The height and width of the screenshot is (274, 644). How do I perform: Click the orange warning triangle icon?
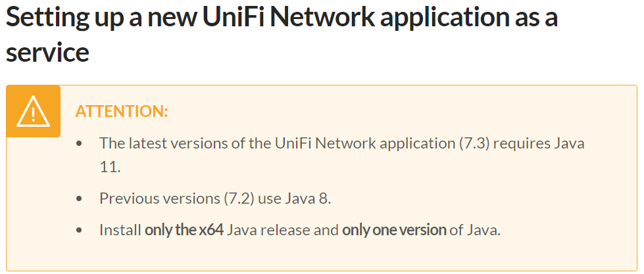pyautogui.click(x=34, y=111)
